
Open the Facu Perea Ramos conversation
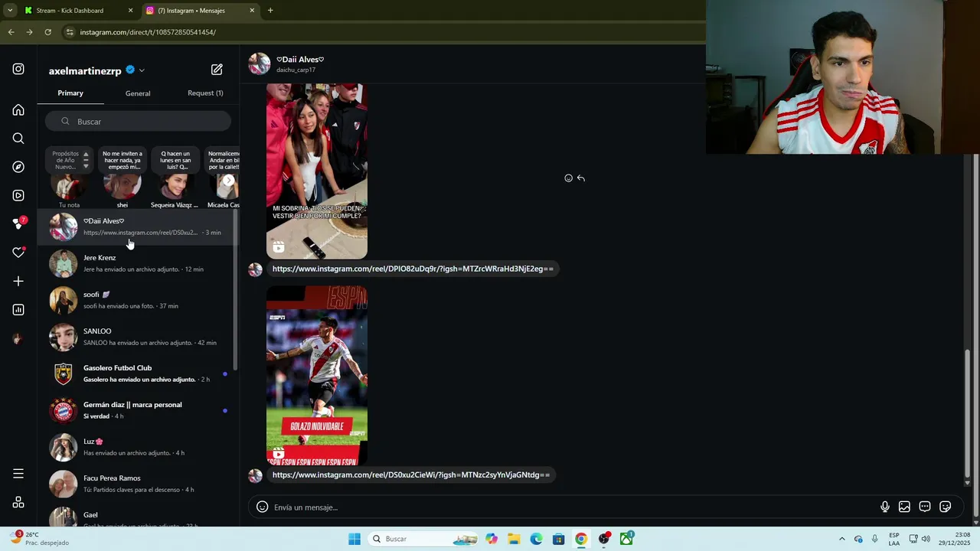click(x=138, y=484)
